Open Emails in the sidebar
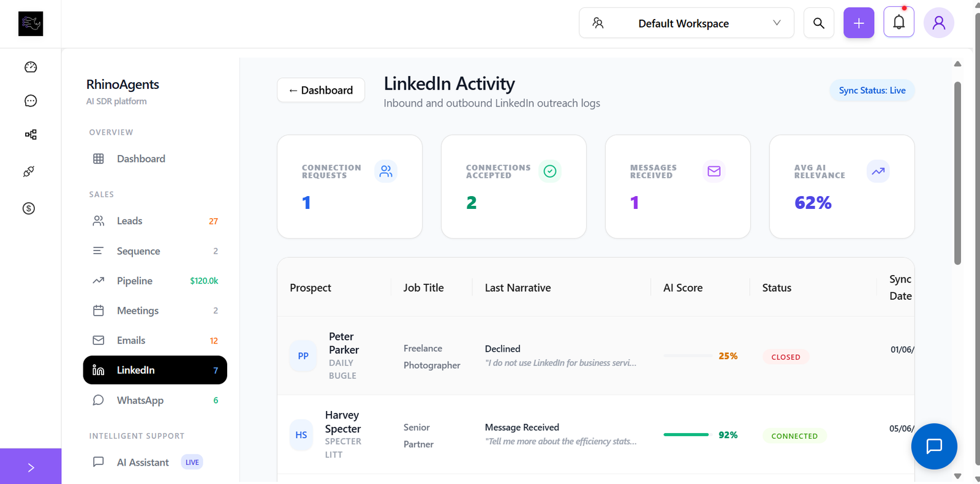This screenshot has height=484, width=980. 155,341
